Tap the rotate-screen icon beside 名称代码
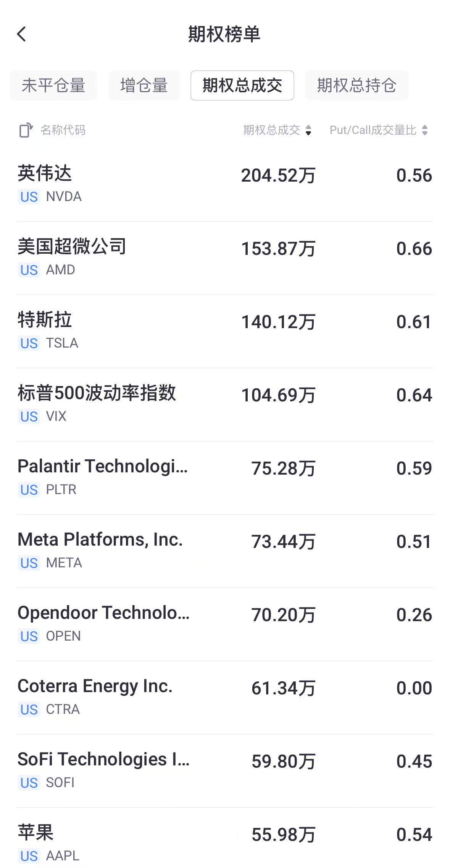The image size is (450, 868). coord(26,130)
